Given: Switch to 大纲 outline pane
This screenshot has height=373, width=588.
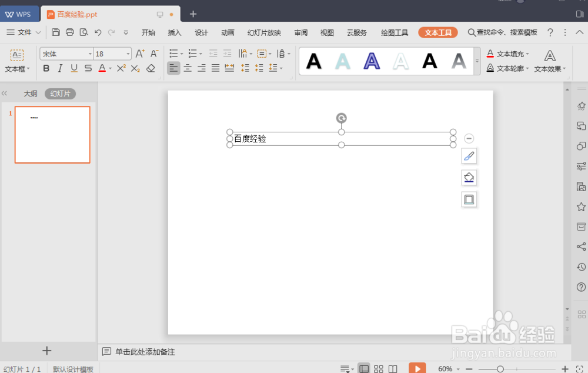Looking at the screenshot, I should (x=31, y=94).
